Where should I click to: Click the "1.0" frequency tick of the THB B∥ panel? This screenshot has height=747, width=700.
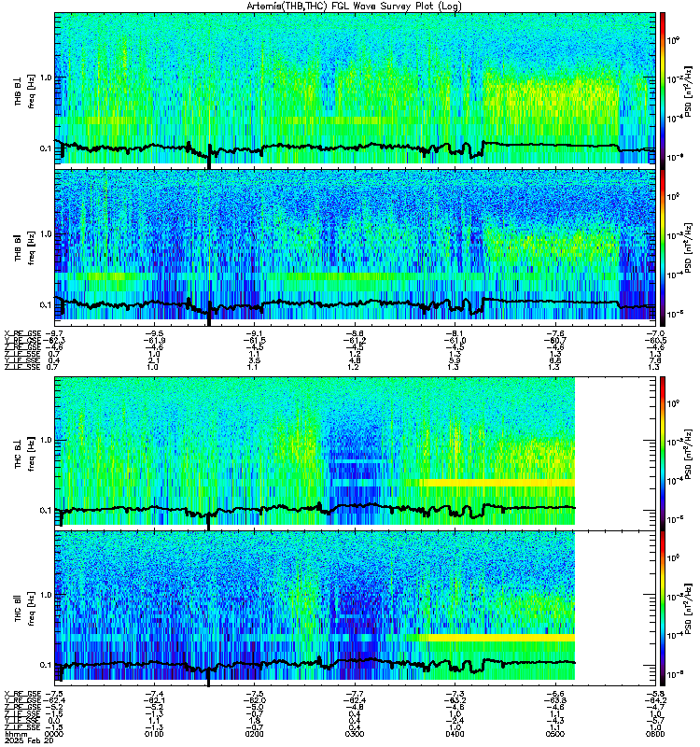pos(44,234)
